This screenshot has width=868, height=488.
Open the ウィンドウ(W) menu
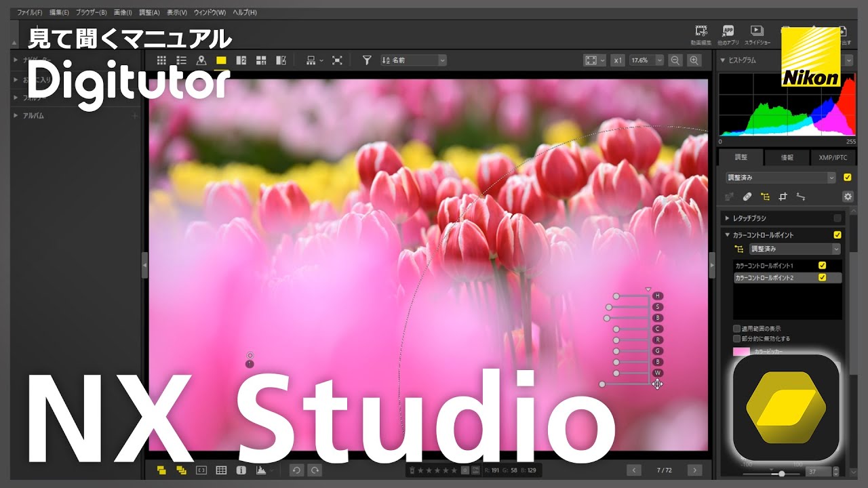tap(210, 12)
